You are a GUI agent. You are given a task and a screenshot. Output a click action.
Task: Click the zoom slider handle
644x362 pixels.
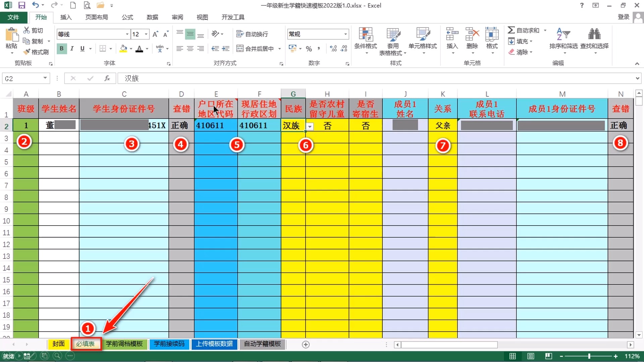[x=589, y=356]
